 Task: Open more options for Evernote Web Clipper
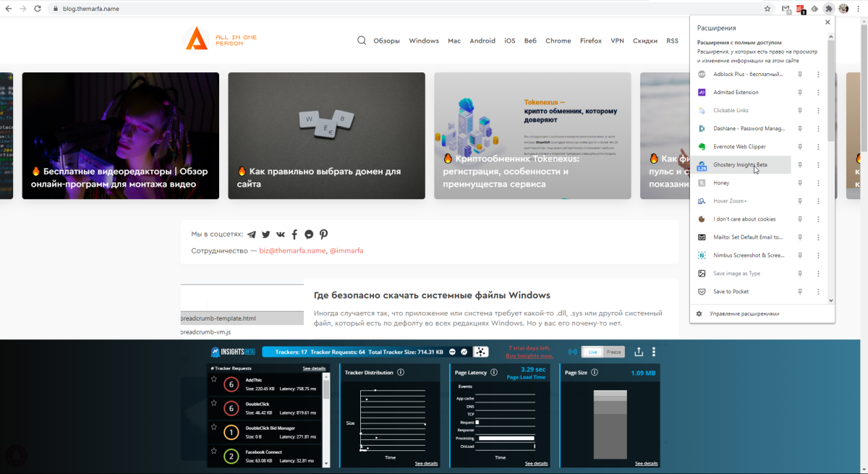tap(818, 147)
